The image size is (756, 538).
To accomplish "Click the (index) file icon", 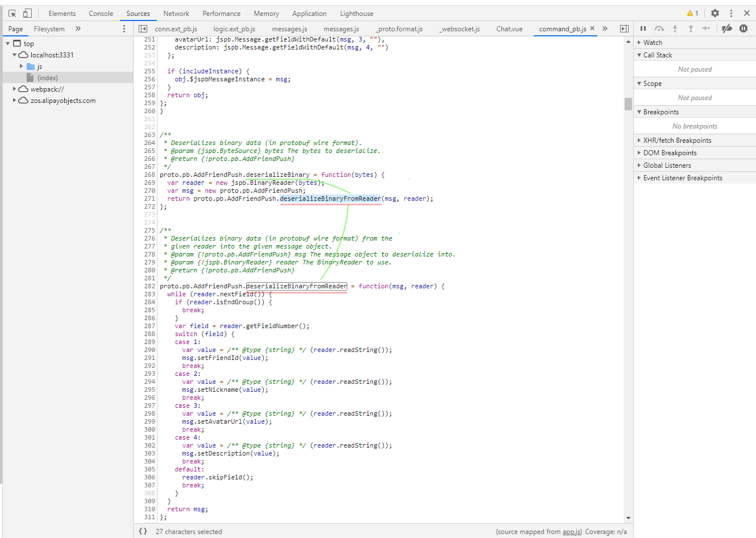I will pos(31,78).
